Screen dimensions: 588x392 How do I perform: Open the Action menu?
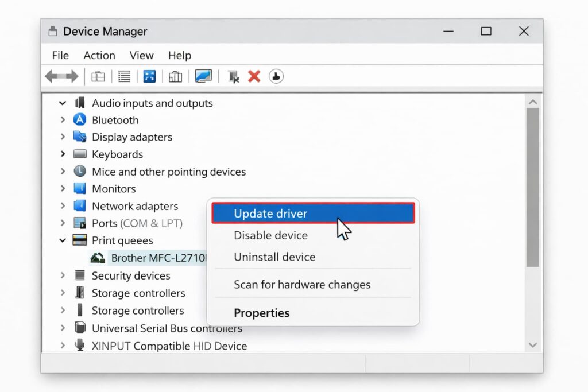tap(99, 55)
